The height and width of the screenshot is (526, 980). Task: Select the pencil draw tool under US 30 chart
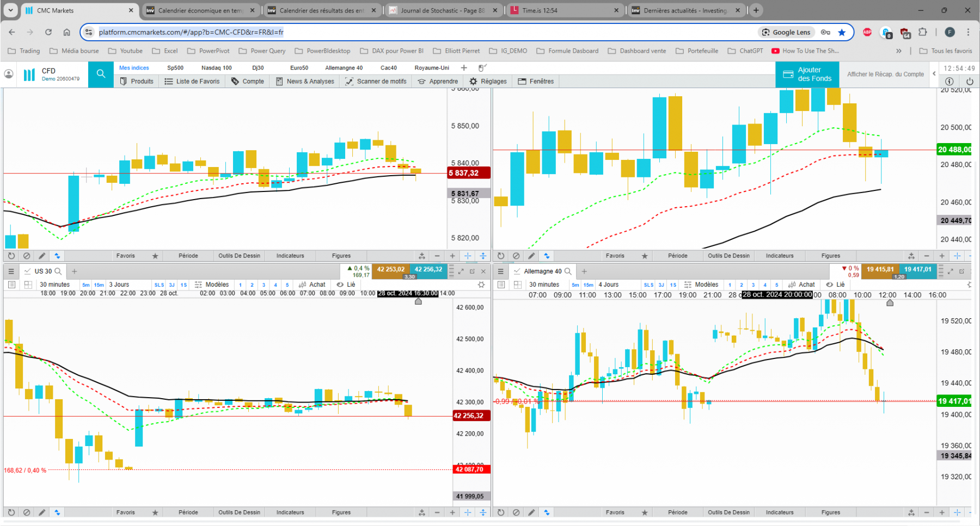click(x=42, y=512)
